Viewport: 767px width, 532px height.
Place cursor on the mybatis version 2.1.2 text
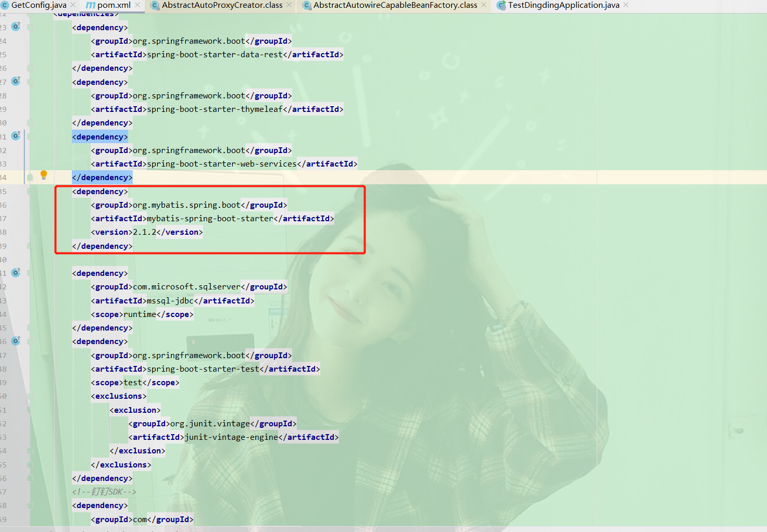[x=146, y=232]
